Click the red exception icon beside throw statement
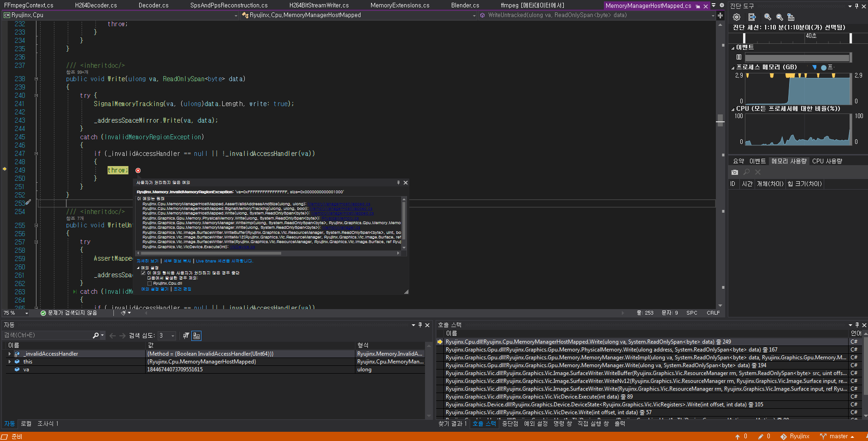868x441 pixels. click(137, 171)
